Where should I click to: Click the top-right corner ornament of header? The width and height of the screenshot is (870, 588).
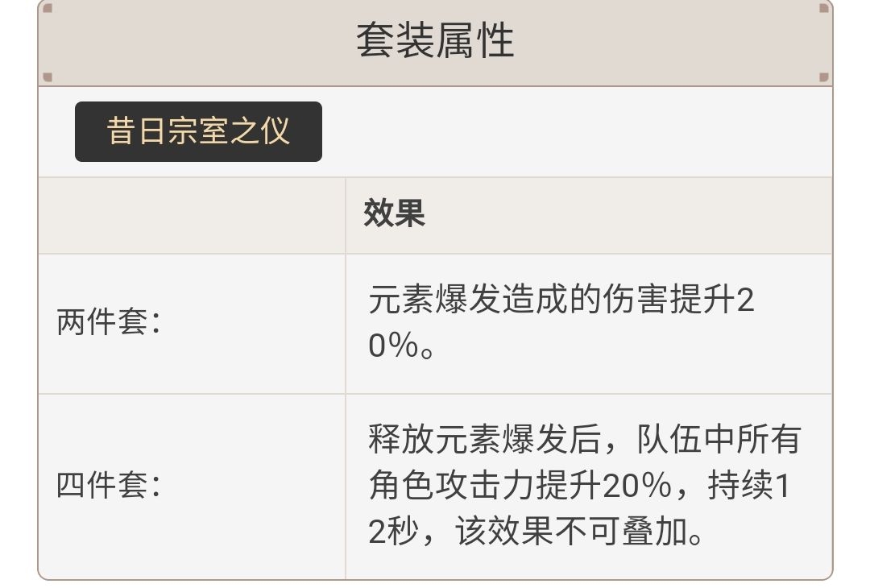click(x=823, y=9)
